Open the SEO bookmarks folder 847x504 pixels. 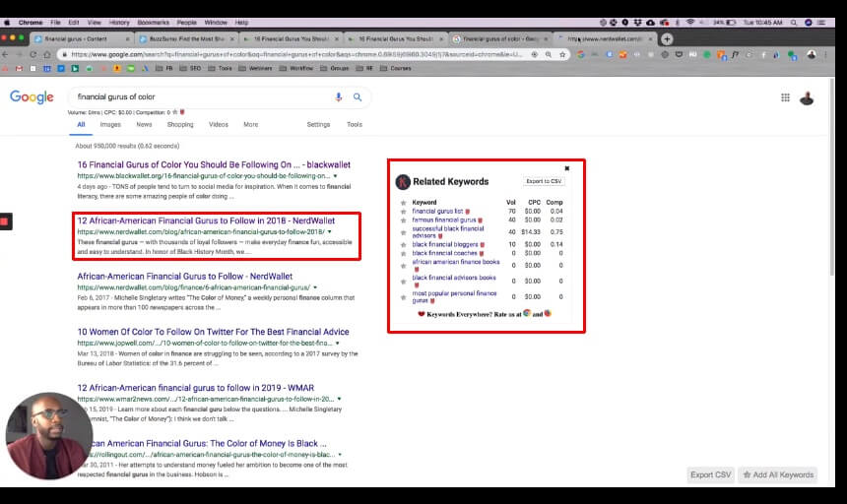tap(191, 69)
